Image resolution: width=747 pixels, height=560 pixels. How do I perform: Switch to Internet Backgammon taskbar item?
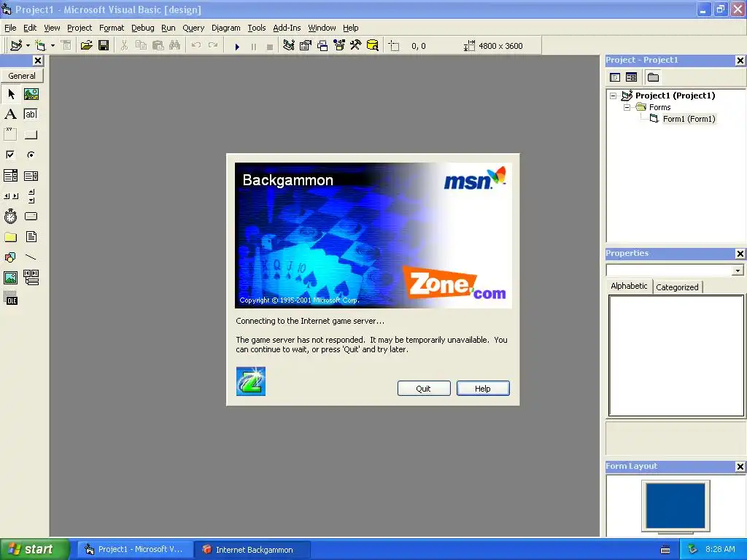(252, 550)
